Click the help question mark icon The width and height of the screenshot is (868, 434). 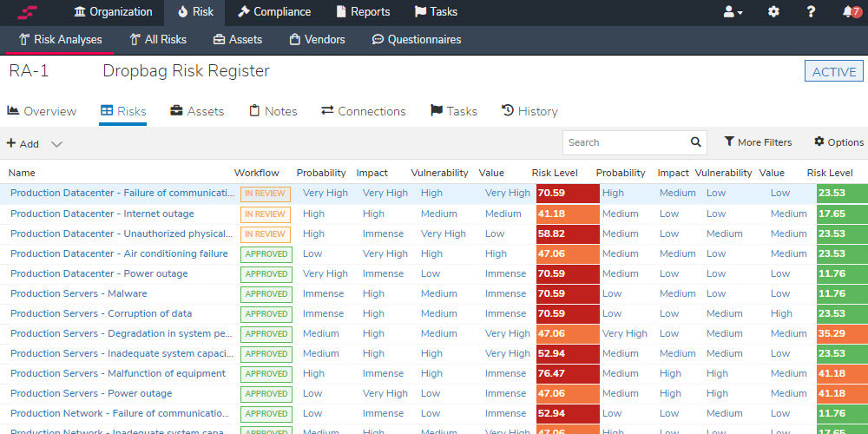[811, 12]
